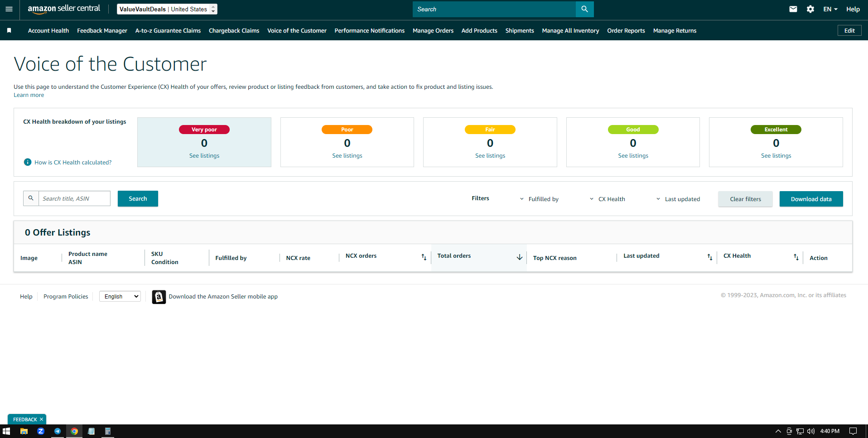This screenshot has height=438, width=868.
Task: Click the Amazon Seller Central logo
Action: coord(64,9)
